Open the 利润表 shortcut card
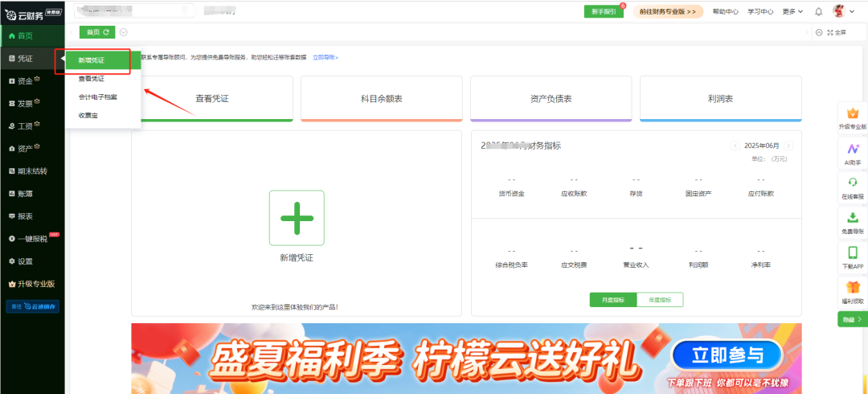This screenshot has height=394, width=868. (x=720, y=99)
